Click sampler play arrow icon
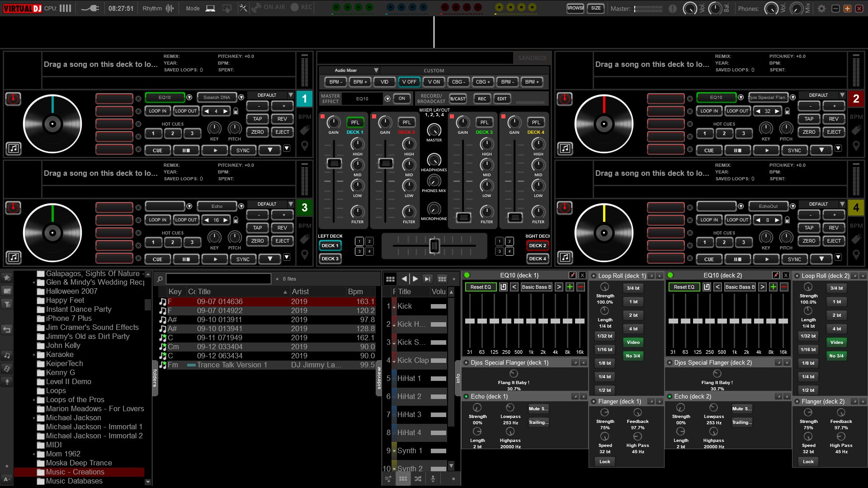This screenshot has height=488, width=868. [x=415, y=279]
